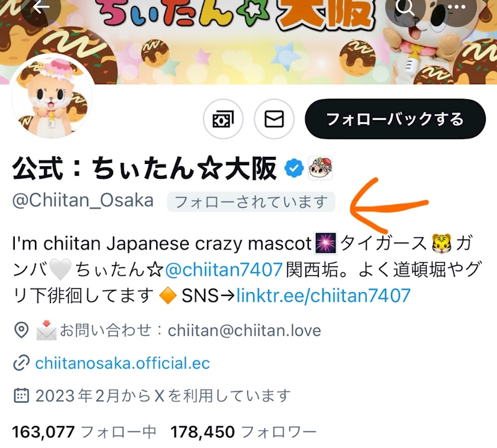
Task: Tap the chain link icon beside website
Action: click(21, 363)
